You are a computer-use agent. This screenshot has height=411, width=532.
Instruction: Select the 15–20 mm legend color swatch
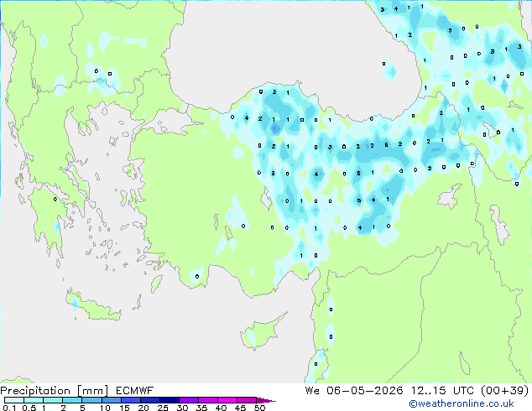click(130, 400)
